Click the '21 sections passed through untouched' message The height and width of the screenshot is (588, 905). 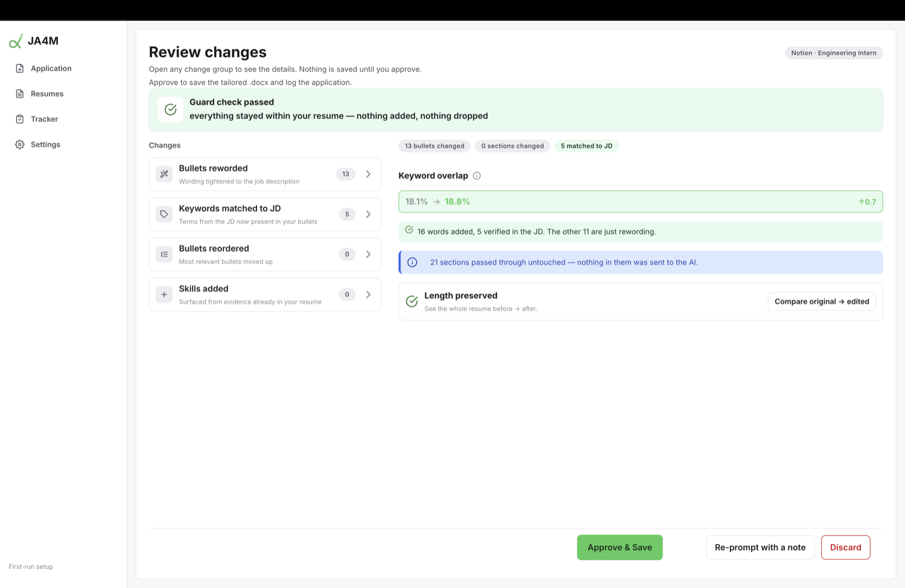click(x=564, y=262)
